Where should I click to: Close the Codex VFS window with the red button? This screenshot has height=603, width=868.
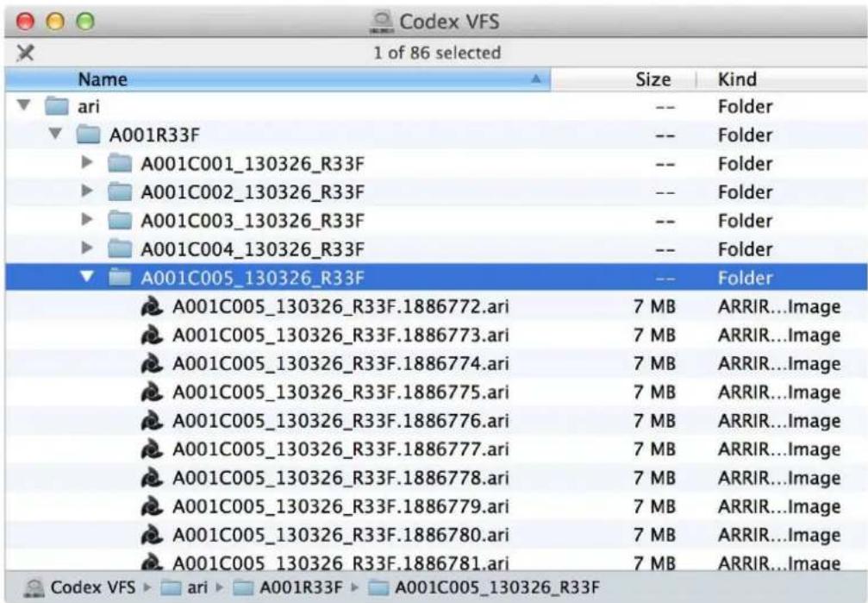click(26, 22)
